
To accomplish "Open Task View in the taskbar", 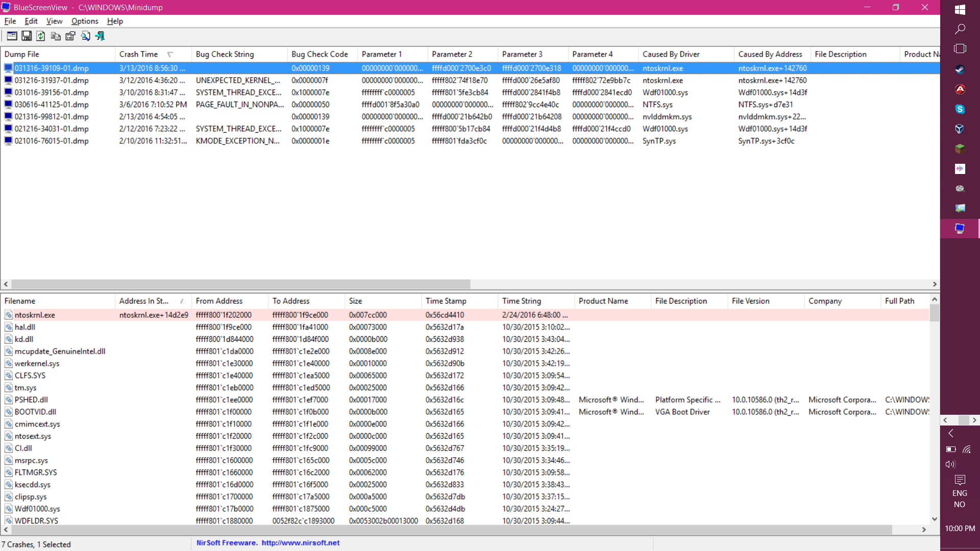I will coord(960,48).
